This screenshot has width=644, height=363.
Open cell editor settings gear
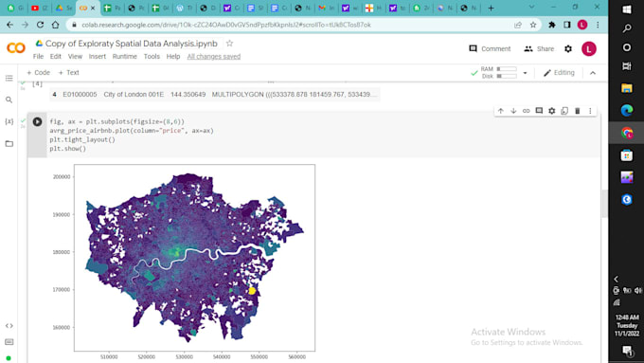point(551,111)
